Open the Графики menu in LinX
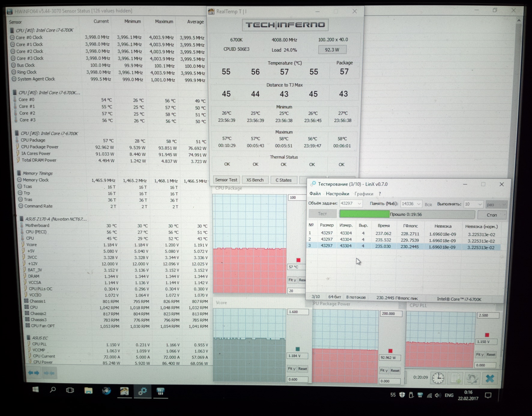Screen dimensions: 532x416 point(364,194)
